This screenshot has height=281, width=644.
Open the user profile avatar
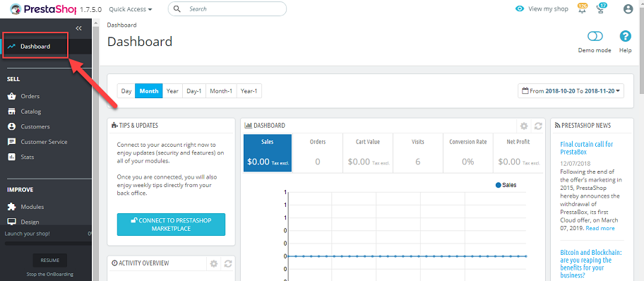[x=628, y=9]
